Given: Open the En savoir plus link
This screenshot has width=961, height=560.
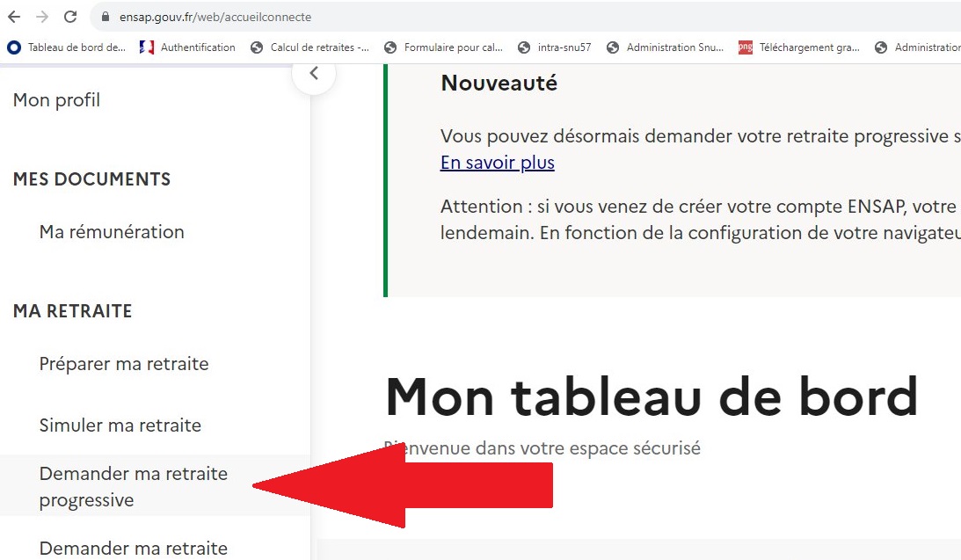Looking at the screenshot, I should 497,162.
